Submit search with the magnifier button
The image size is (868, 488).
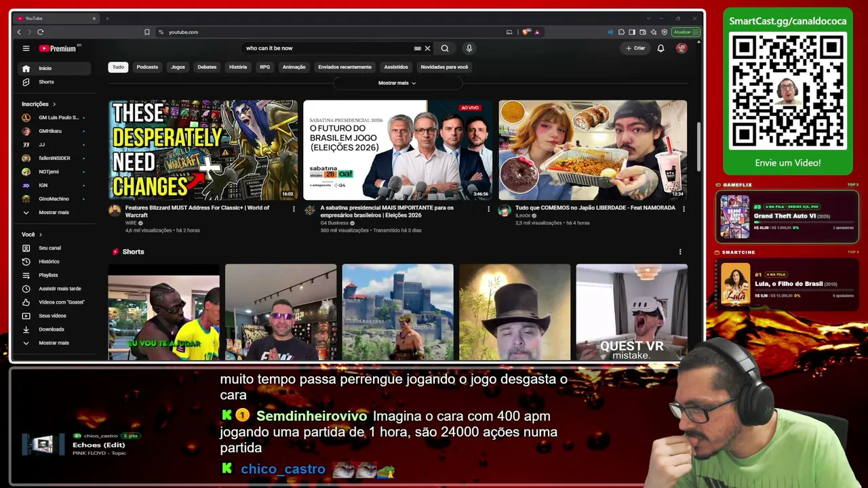445,48
